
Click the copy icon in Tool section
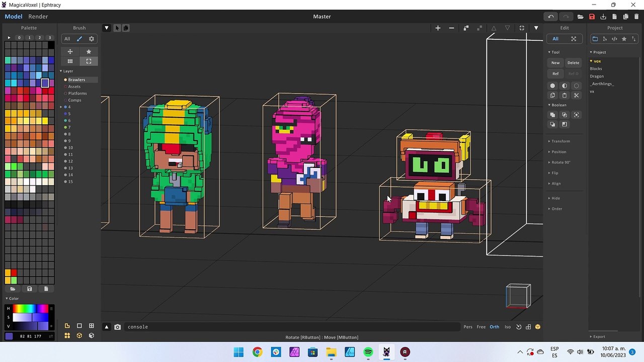point(552,96)
